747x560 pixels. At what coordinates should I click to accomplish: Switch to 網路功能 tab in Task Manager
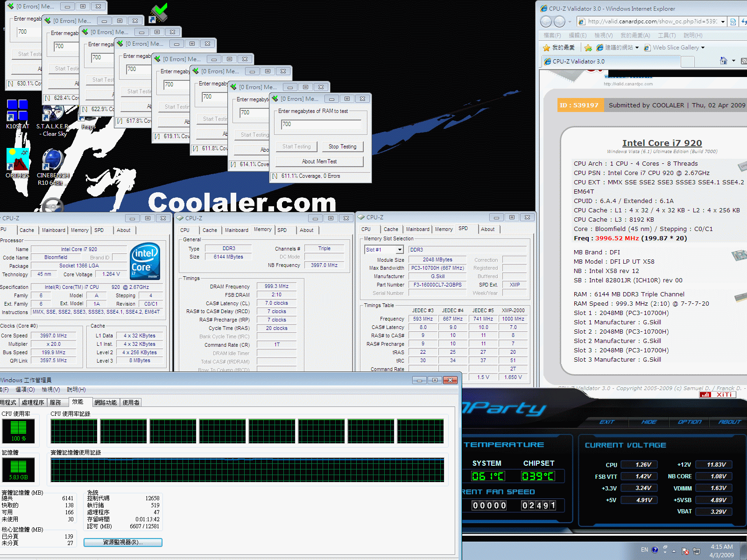coord(106,402)
